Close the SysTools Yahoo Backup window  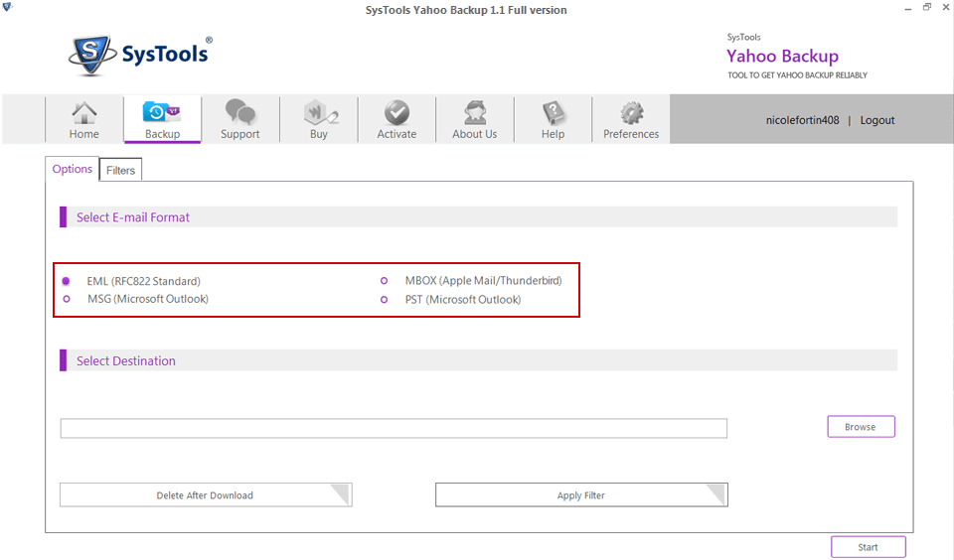pos(946,7)
